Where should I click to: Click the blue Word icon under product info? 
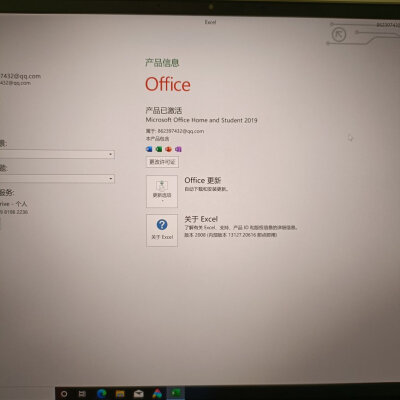(x=149, y=149)
